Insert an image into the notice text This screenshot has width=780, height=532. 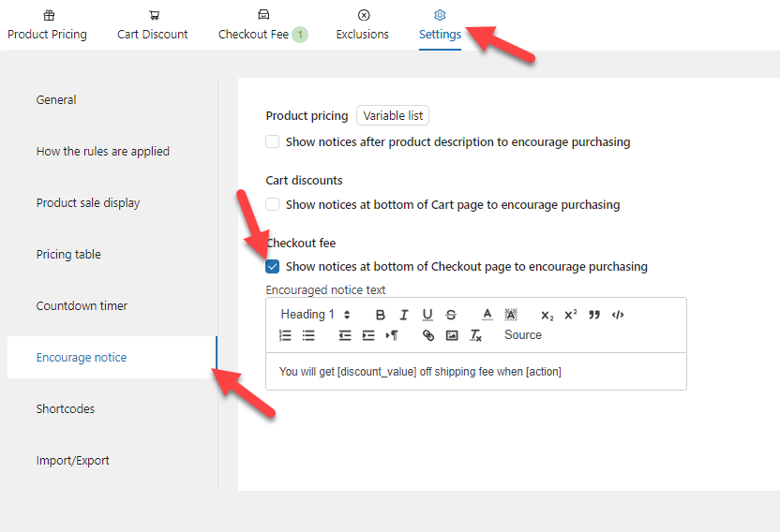click(x=452, y=335)
